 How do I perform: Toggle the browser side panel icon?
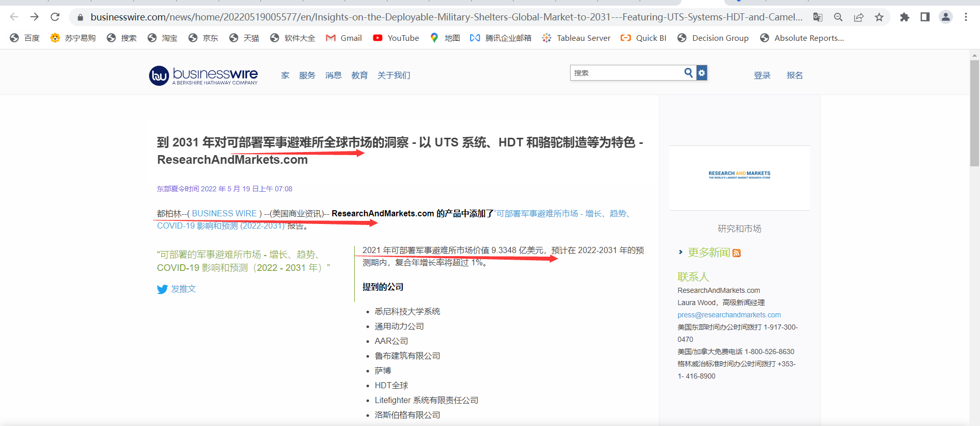click(x=925, y=17)
